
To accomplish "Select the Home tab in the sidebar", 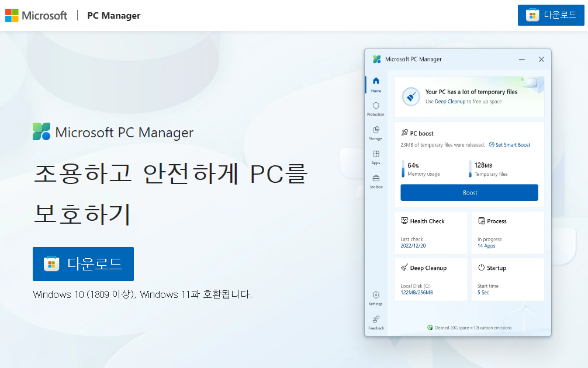I will tap(376, 85).
